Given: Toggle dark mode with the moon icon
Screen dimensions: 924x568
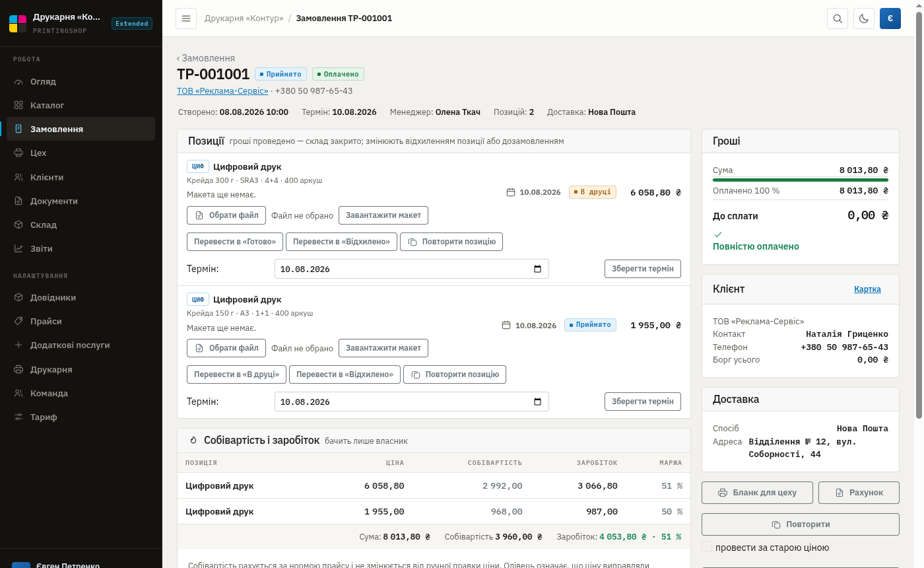Looking at the screenshot, I should [x=864, y=18].
